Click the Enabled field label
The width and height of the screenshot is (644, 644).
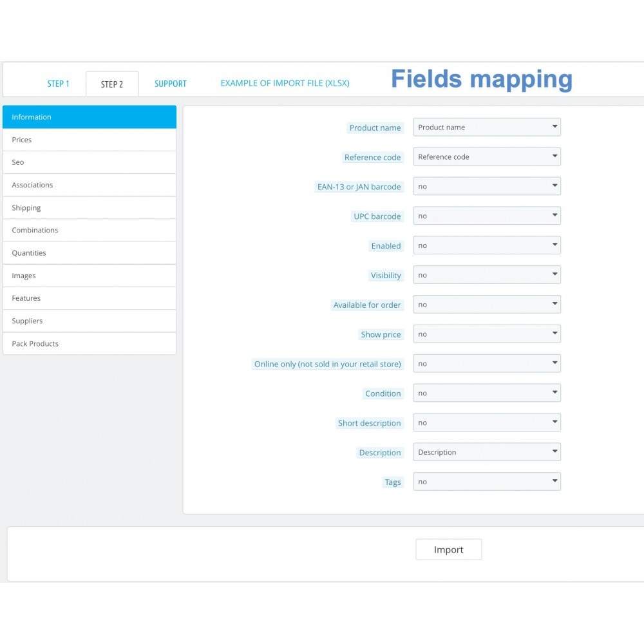[x=386, y=246]
